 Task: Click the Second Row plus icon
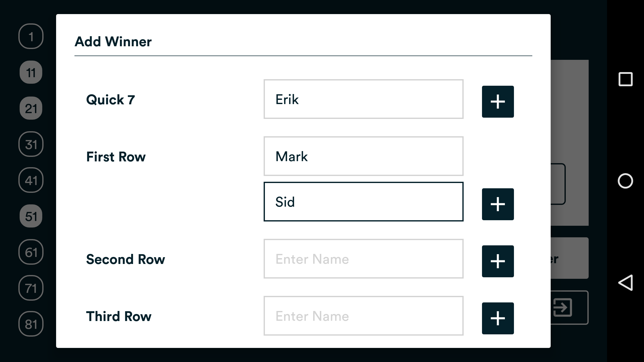[x=498, y=261]
